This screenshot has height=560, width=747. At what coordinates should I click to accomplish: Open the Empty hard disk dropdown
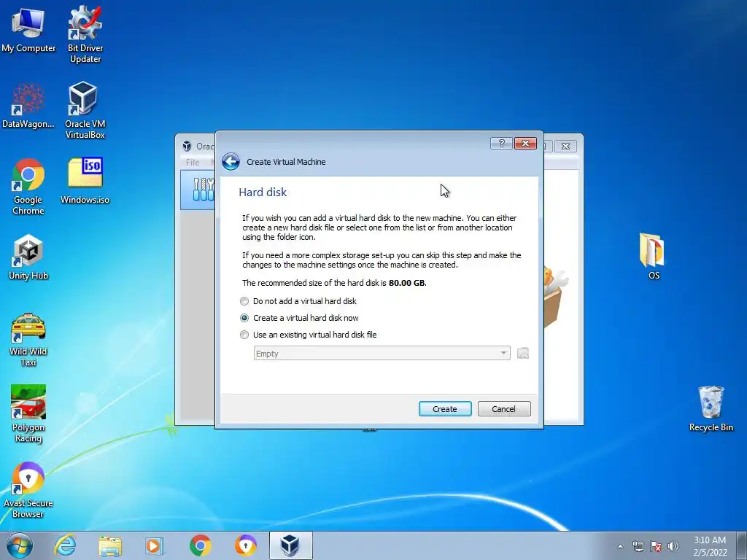[x=382, y=354]
